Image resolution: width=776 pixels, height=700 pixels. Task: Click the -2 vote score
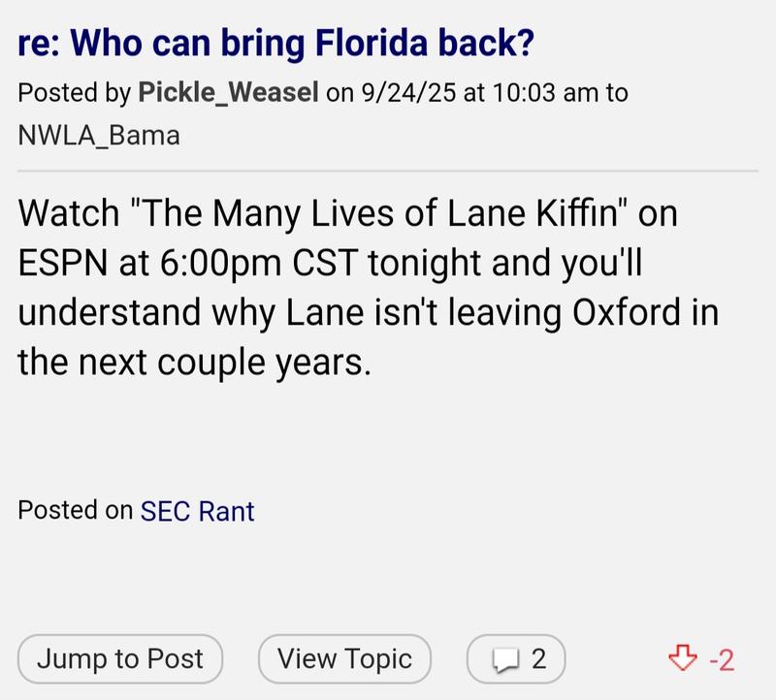(721, 660)
